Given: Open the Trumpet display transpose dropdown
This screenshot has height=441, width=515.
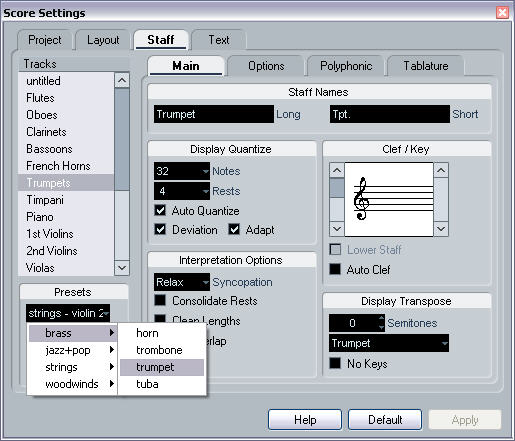Looking at the screenshot, I should pos(389,343).
